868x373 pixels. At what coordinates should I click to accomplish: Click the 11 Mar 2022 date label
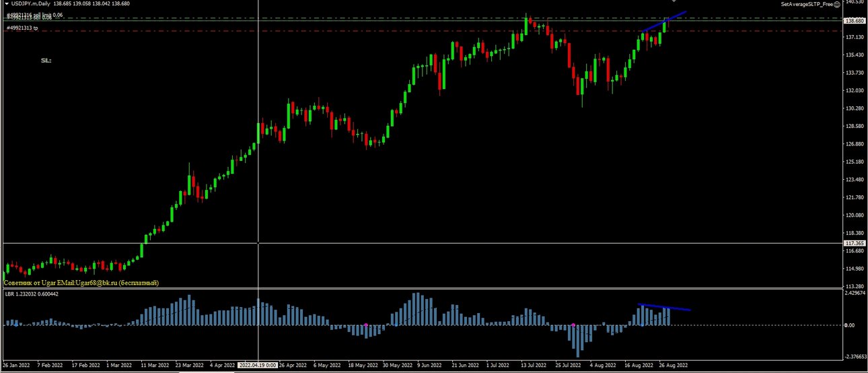point(155,366)
